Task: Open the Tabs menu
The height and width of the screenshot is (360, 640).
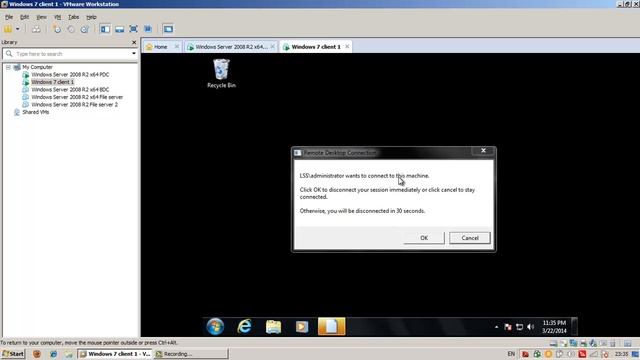Action: (x=73, y=17)
